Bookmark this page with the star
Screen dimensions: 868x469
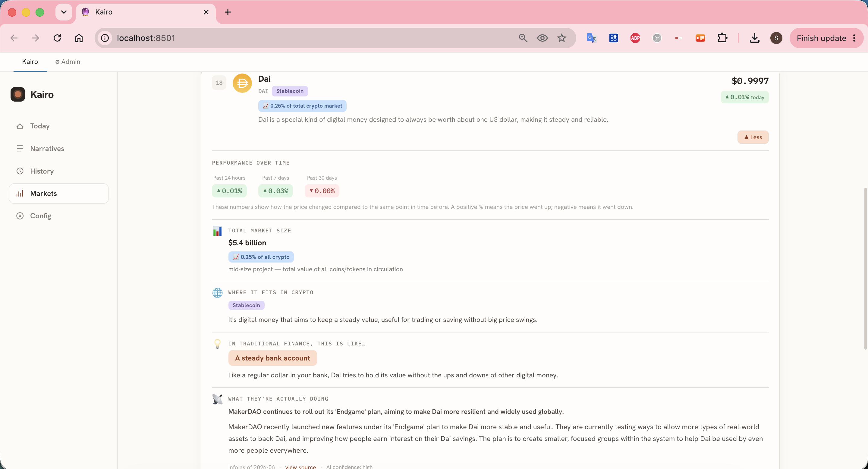point(562,38)
